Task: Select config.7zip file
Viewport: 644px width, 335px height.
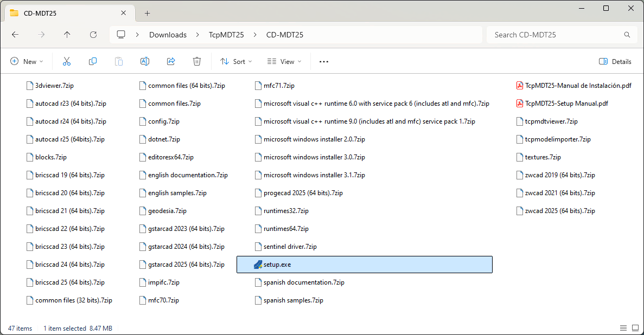Action: (160, 121)
